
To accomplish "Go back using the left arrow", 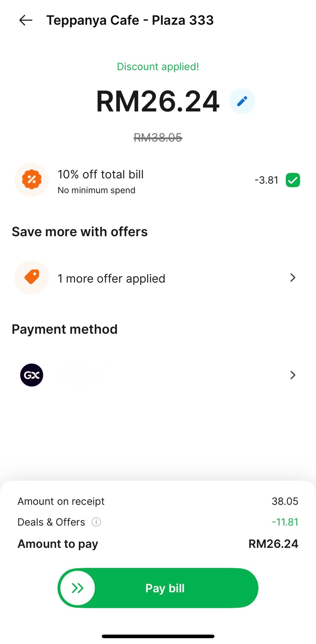I will click(26, 20).
